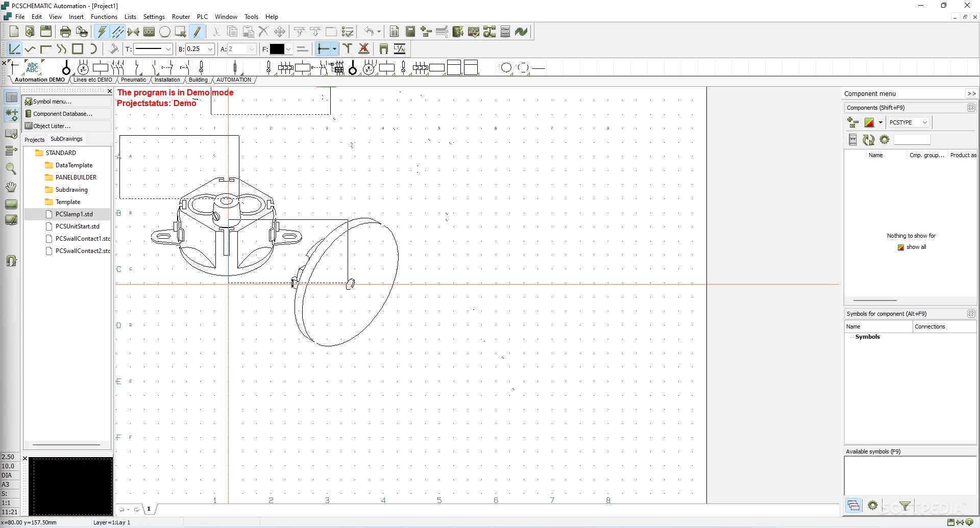980x528 pixels.
Task: Click the Zoom magnifier icon
Action: point(11,168)
